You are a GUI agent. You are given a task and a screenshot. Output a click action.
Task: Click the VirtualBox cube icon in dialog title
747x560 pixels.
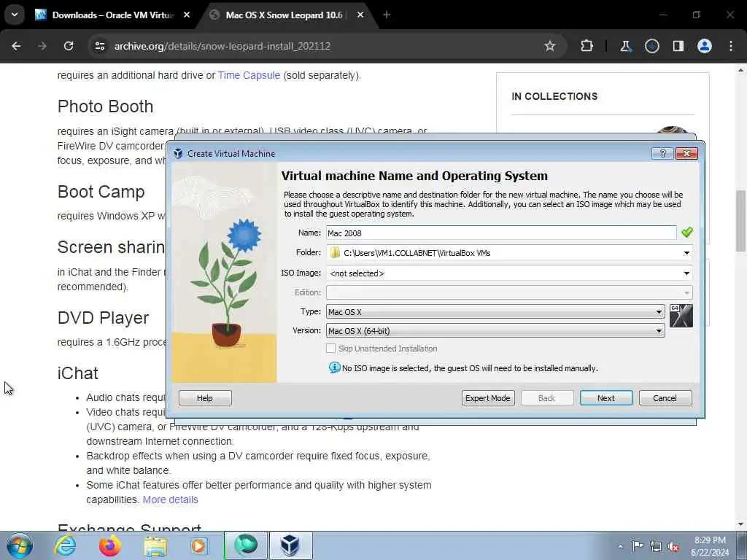pyautogui.click(x=178, y=153)
